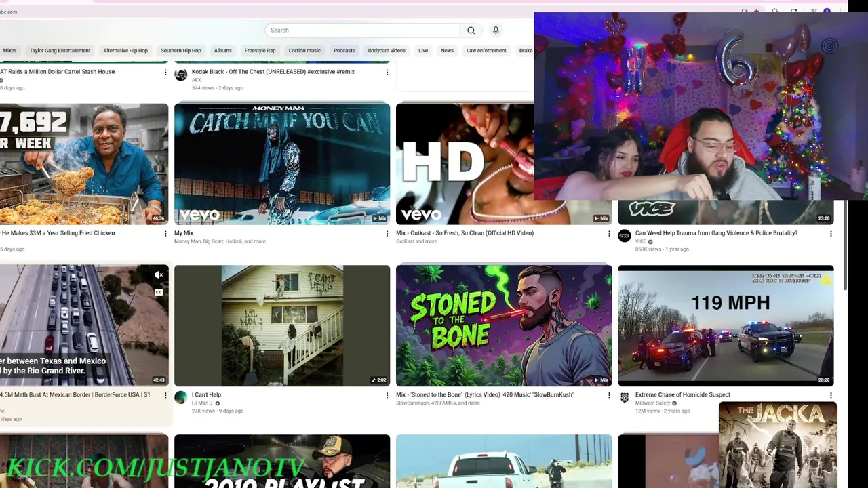Screen dimensions: 868x488
Task: Open three-dot menu for Cartel Stash House video
Action: pos(165,72)
